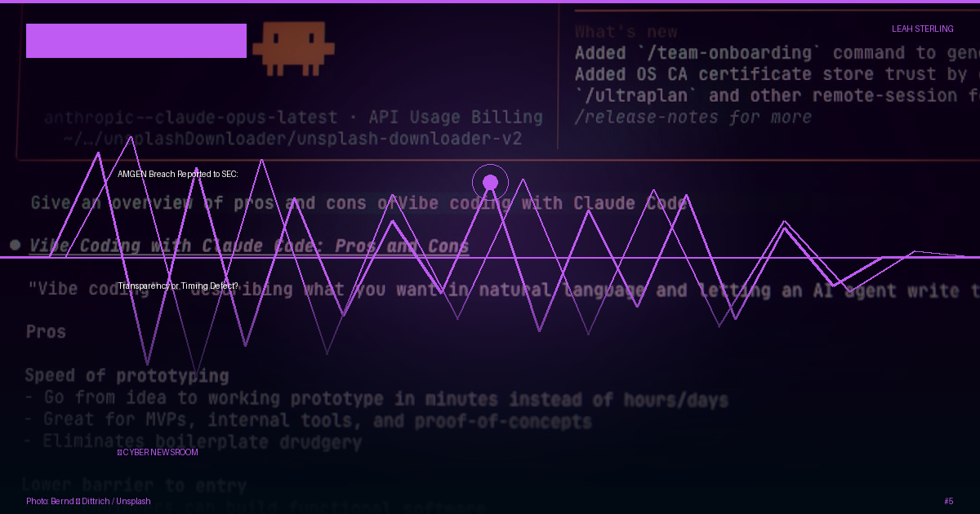980x514 pixels.
Task: Select the 'LEAH STERLING' author label
Action: pyautogui.click(x=922, y=29)
